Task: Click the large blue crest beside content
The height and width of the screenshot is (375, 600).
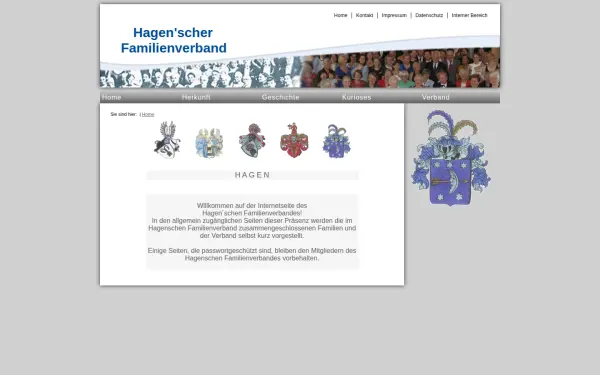Action: (x=451, y=158)
